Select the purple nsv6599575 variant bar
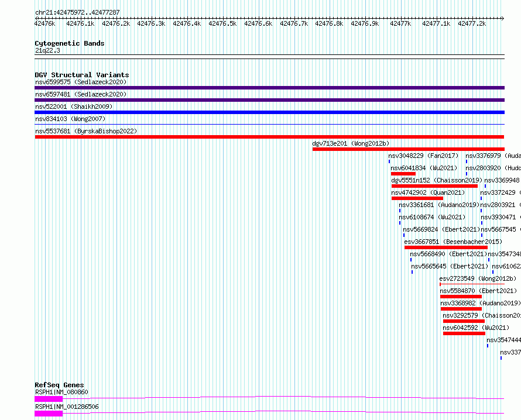This screenshot has width=521, height=420. coord(269,88)
